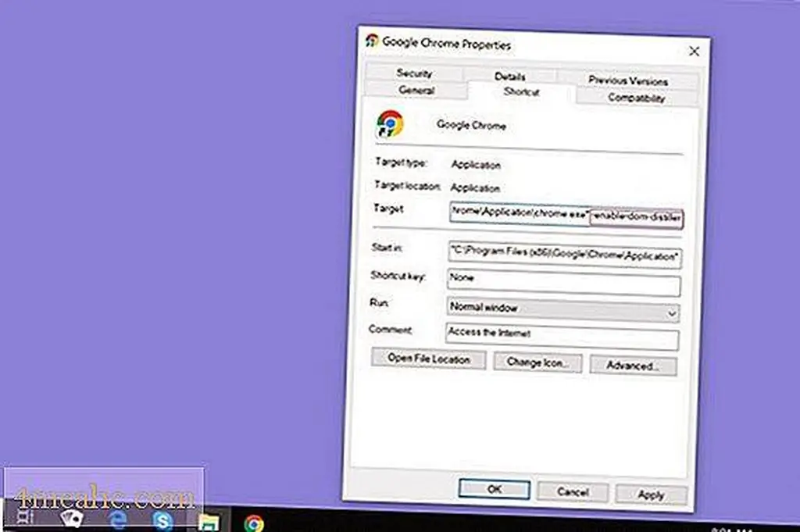
Task: Go to the General tab
Action: click(416, 90)
